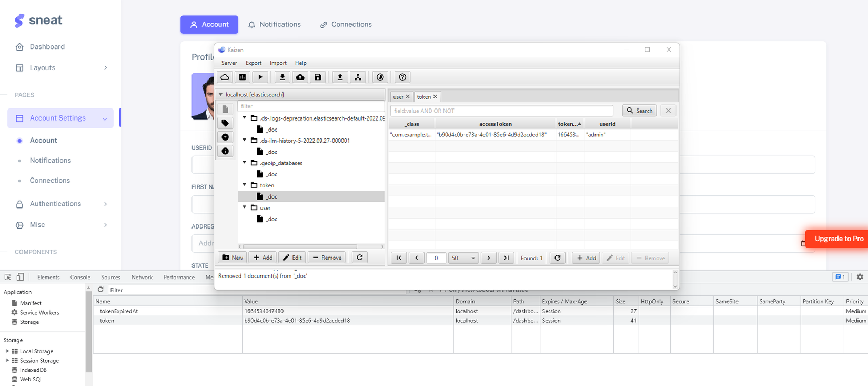Click the branch/fork icon in Kaizen toolbar
Screen dimensions: 868x386
358,77
